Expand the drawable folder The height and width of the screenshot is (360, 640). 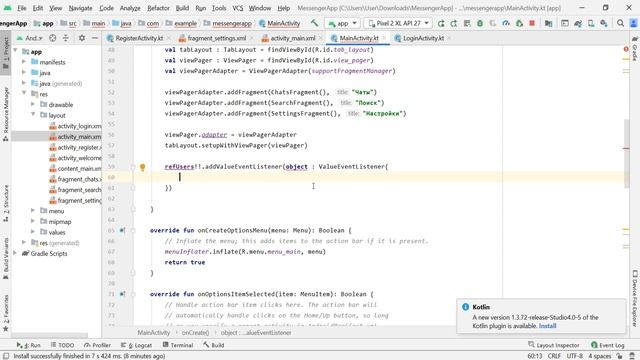(33, 104)
